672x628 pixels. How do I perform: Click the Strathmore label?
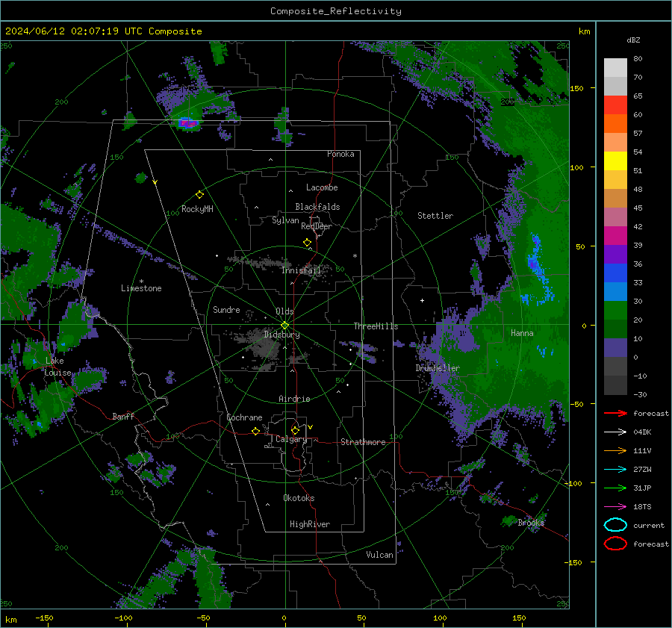click(363, 442)
